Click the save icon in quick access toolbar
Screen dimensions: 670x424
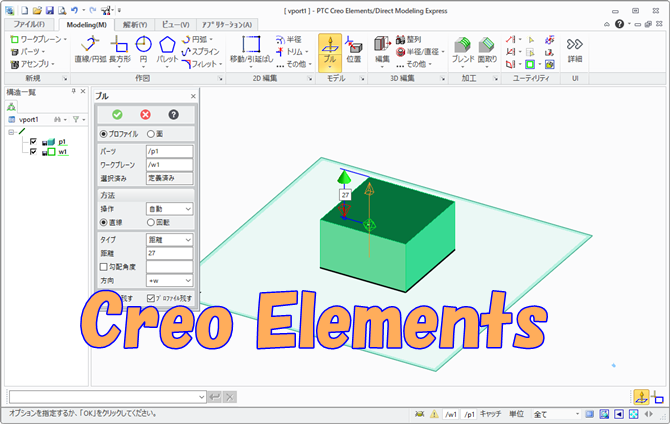[x=50, y=11]
